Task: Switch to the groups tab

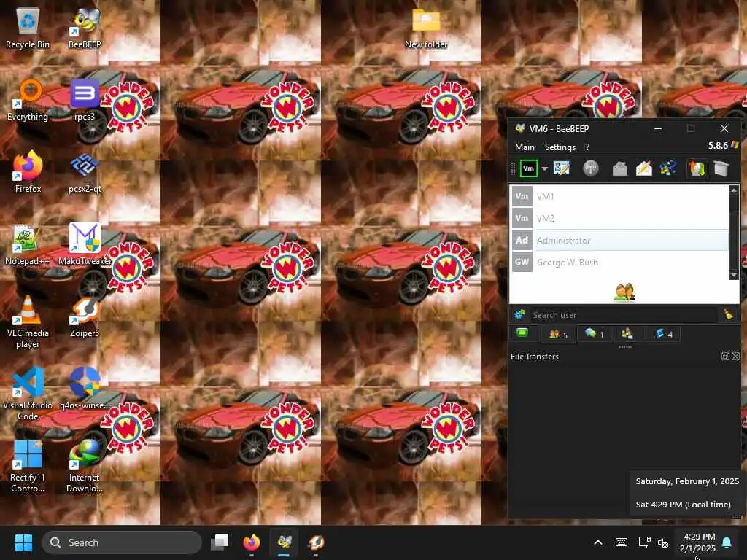Action: (x=627, y=333)
